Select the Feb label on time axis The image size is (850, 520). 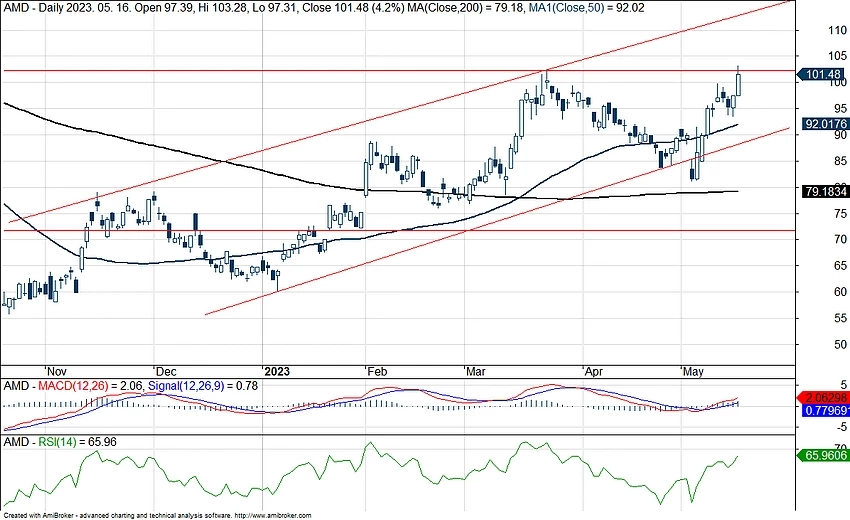coord(377,372)
